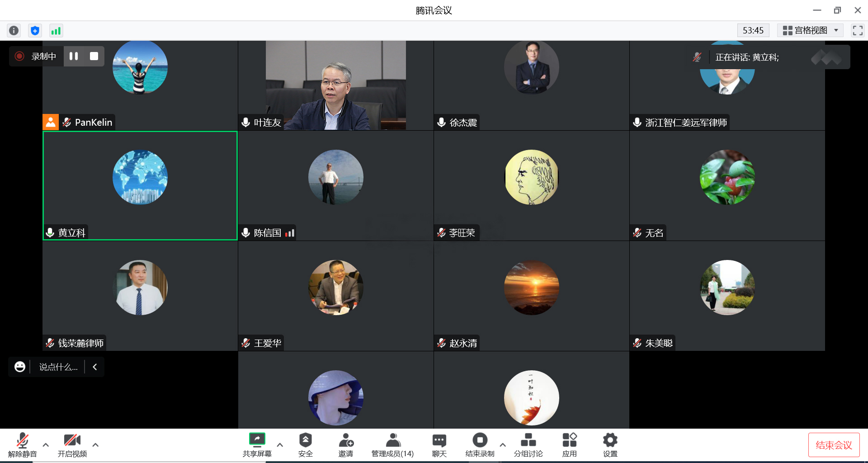Open the Security (安全) options
868x463 pixels.
(305, 444)
